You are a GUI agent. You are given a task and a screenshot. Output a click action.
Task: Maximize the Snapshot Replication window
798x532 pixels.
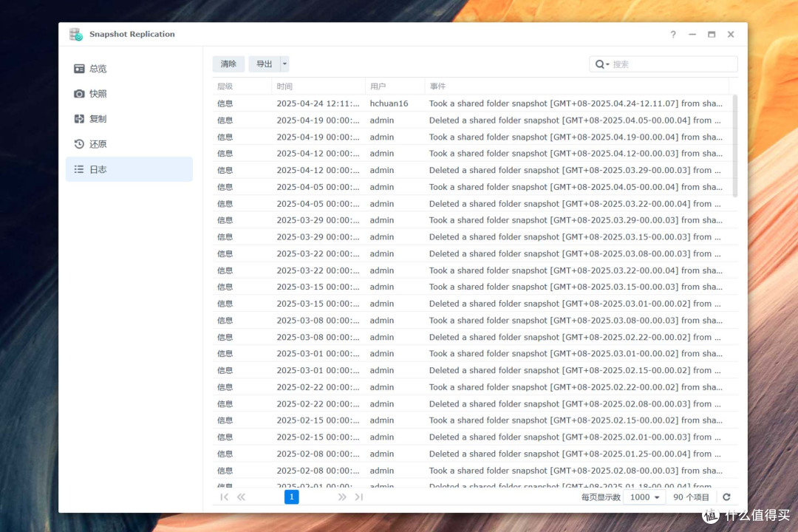point(712,35)
